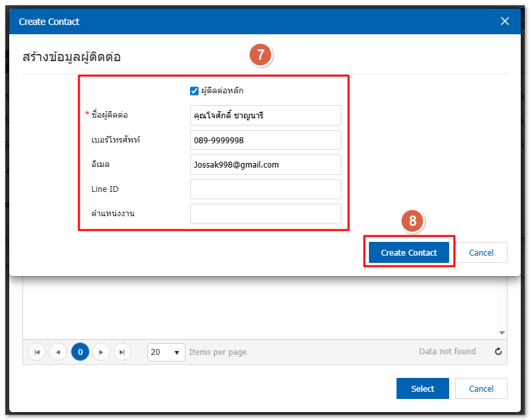Select page 0 in the pager
The height and width of the screenshot is (420, 530).
(80, 352)
